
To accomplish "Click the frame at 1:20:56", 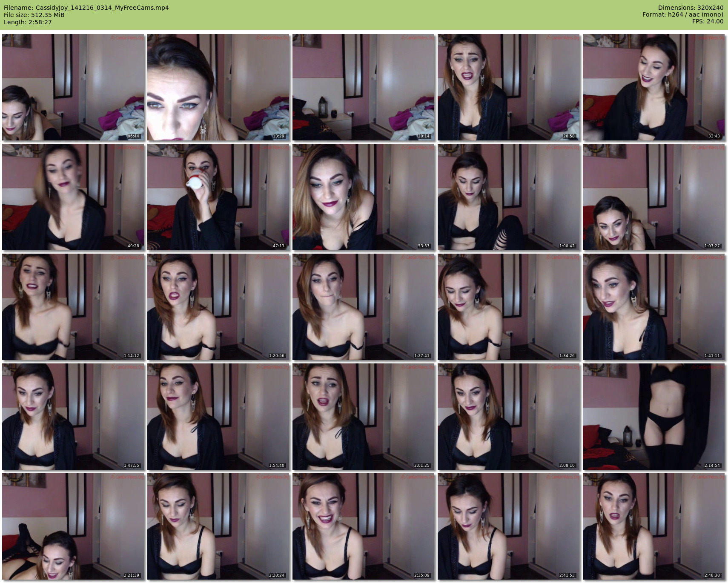I will [x=218, y=307].
